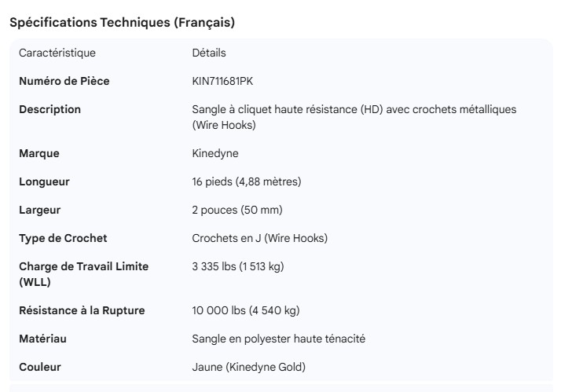
Task: Click the '3 335 lbs (1 513 kg)' value
Action: [x=238, y=266]
